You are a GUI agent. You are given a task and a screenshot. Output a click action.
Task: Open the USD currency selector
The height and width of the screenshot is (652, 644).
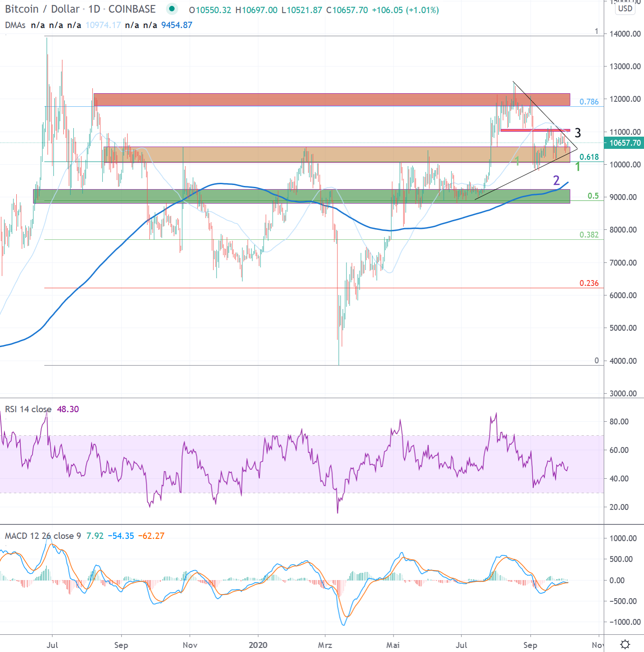[625, 9]
